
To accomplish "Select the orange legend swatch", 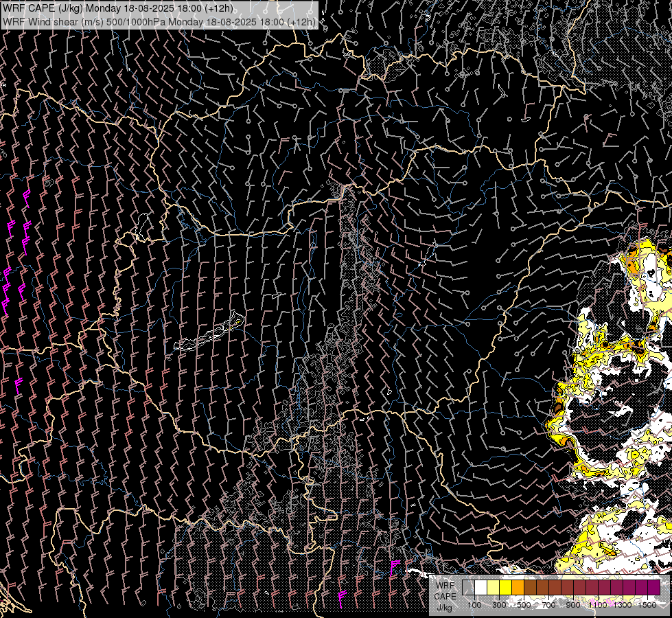I will pyautogui.click(x=518, y=587).
